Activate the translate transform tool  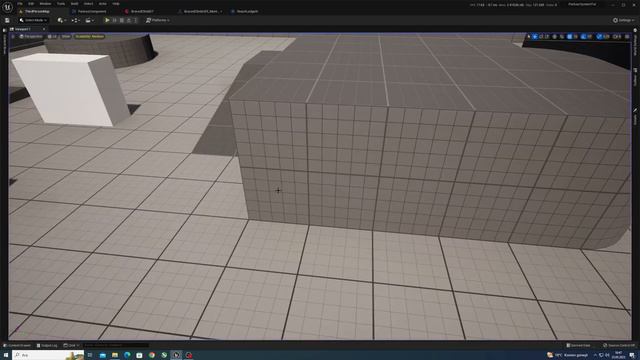(x=535, y=37)
